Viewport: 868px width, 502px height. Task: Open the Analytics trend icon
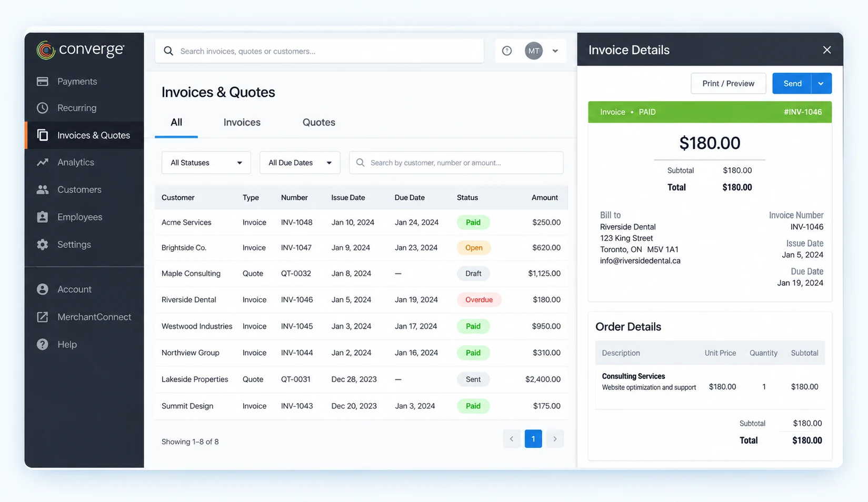43,162
